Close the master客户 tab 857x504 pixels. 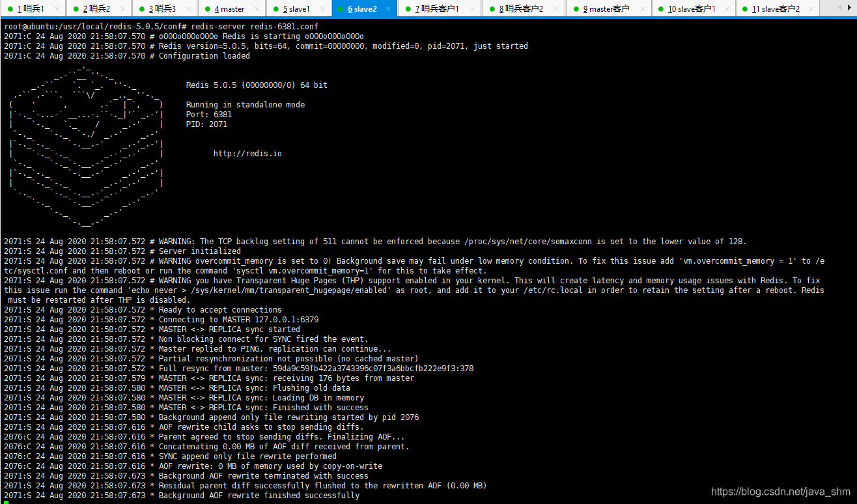643,9
